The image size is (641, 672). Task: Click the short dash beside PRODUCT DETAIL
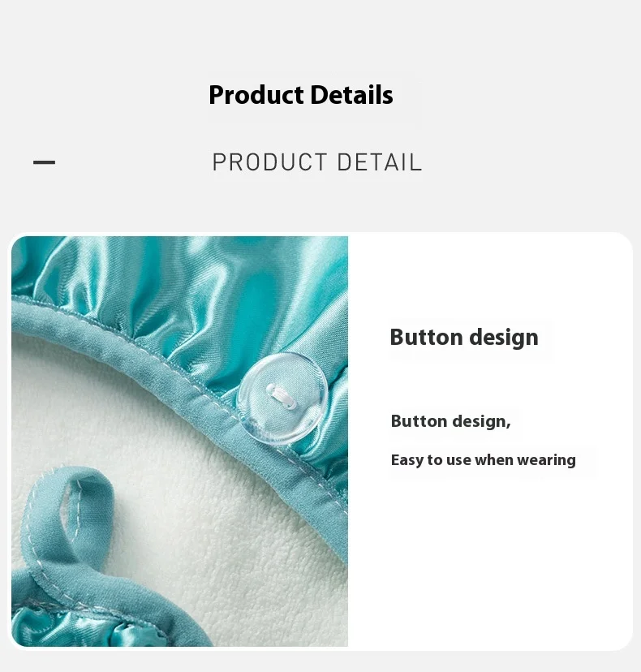click(x=44, y=162)
